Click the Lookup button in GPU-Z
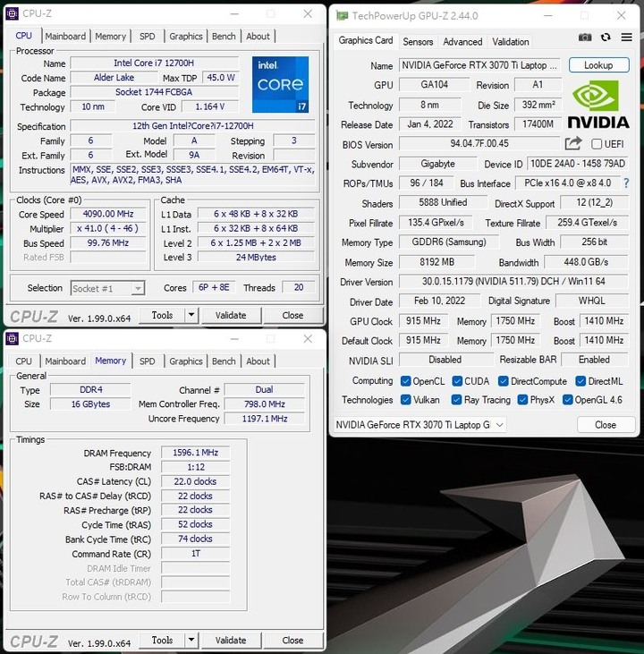The image size is (644, 654). [x=598, y=65]
